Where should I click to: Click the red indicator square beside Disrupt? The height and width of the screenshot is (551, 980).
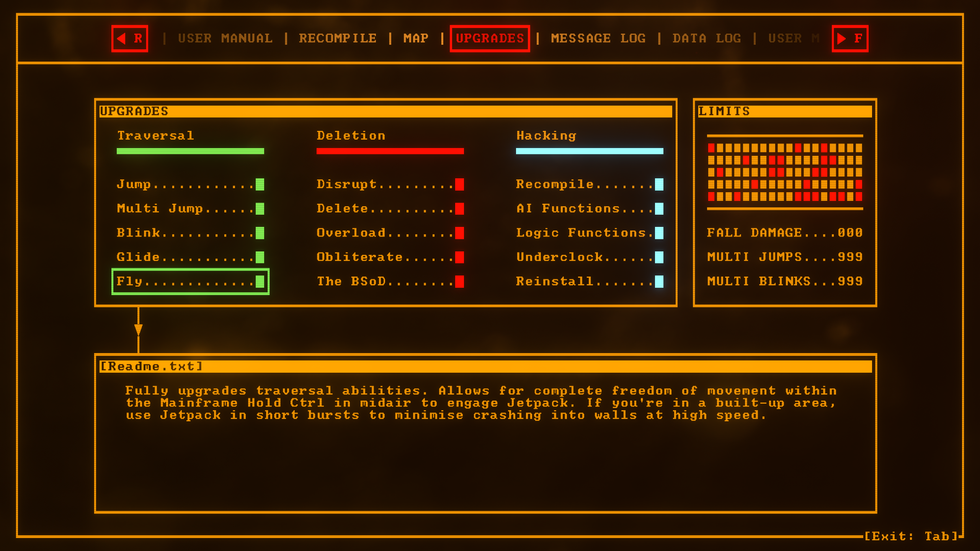(459, 184)
